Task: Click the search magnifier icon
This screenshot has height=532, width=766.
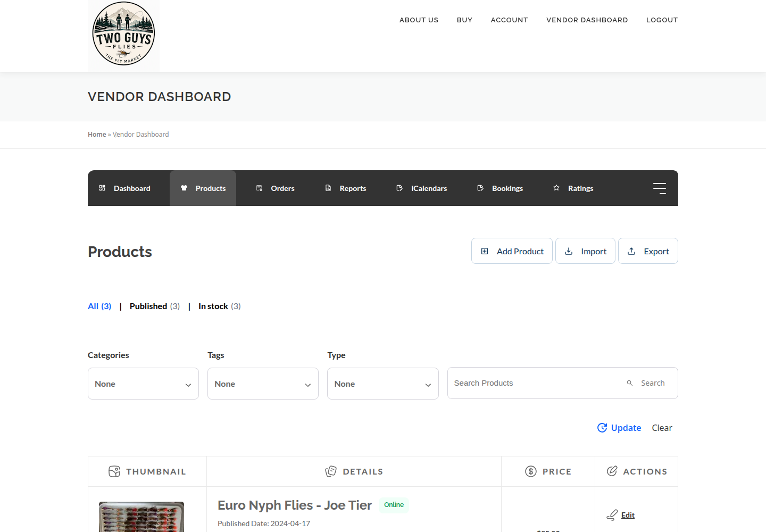Action: coord(630,383)
